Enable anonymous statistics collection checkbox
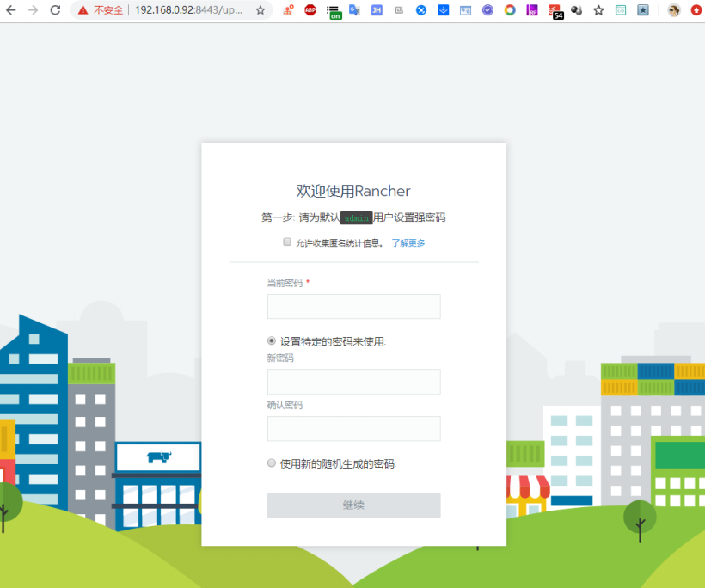705x588 pixels. point(287,242)
